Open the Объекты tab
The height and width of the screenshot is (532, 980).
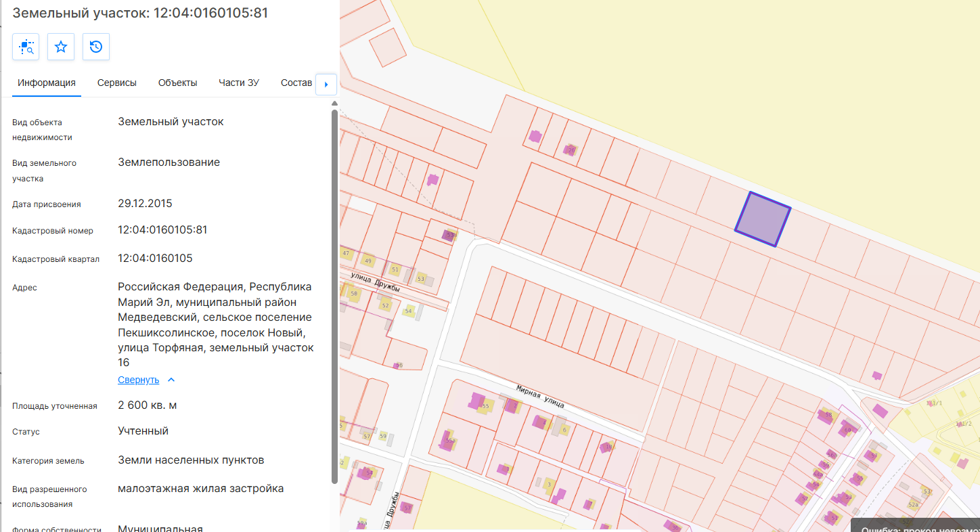point(177,83)
